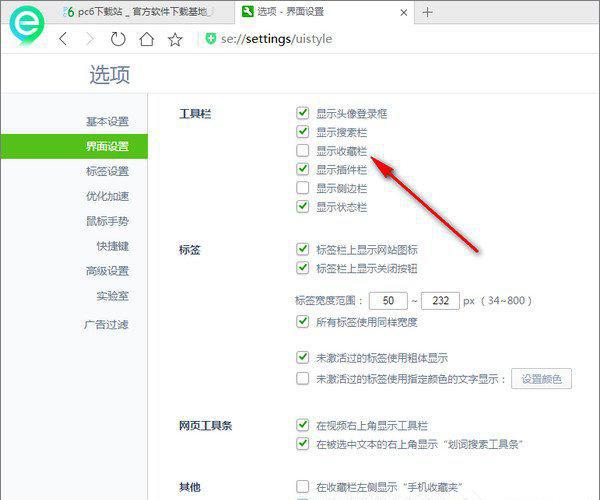Open 标签设置 in the sidebar
The image size is (600, 500).
click(x=107, y=171)
